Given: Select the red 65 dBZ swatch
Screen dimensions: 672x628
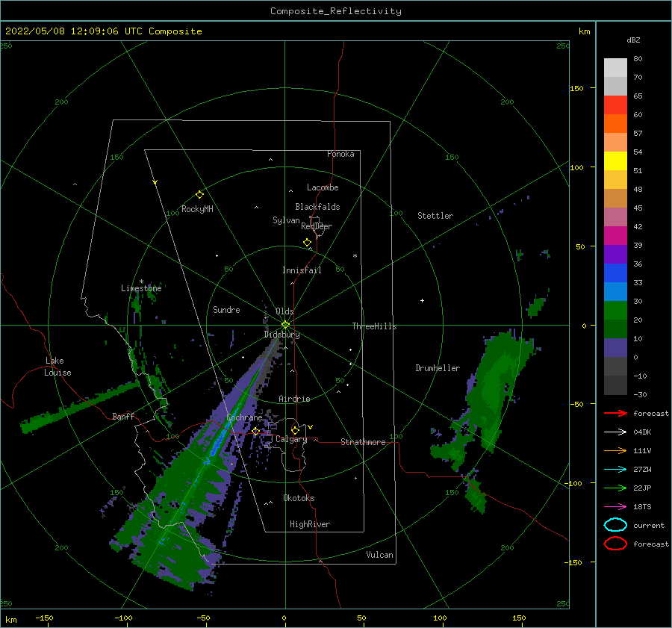Looking at the screenshot, I should pyautogui.click(x=615, y=105).
